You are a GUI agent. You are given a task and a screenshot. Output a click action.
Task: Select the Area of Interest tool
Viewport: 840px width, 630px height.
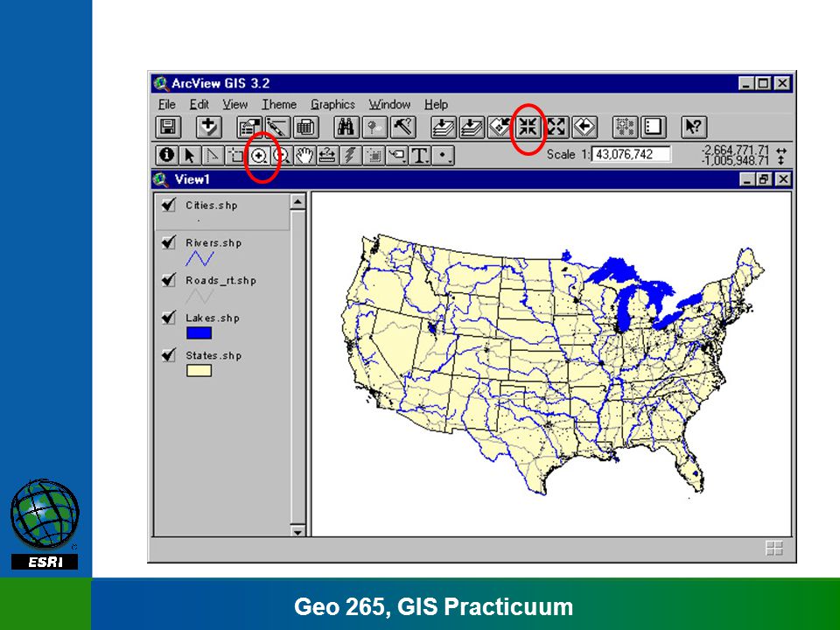coord(374,156)
